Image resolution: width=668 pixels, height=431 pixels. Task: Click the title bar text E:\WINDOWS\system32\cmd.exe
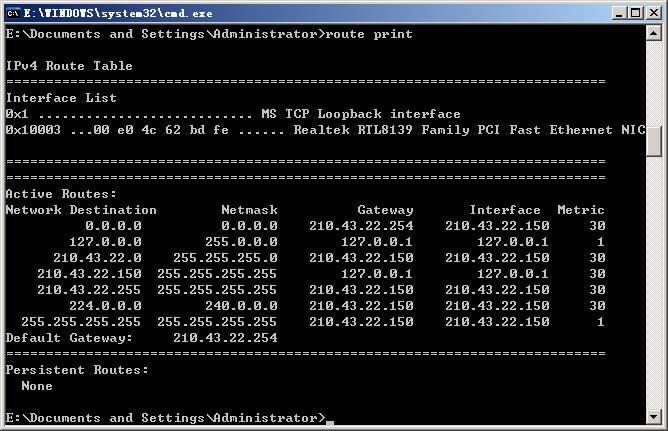click(x=118, y=13)
